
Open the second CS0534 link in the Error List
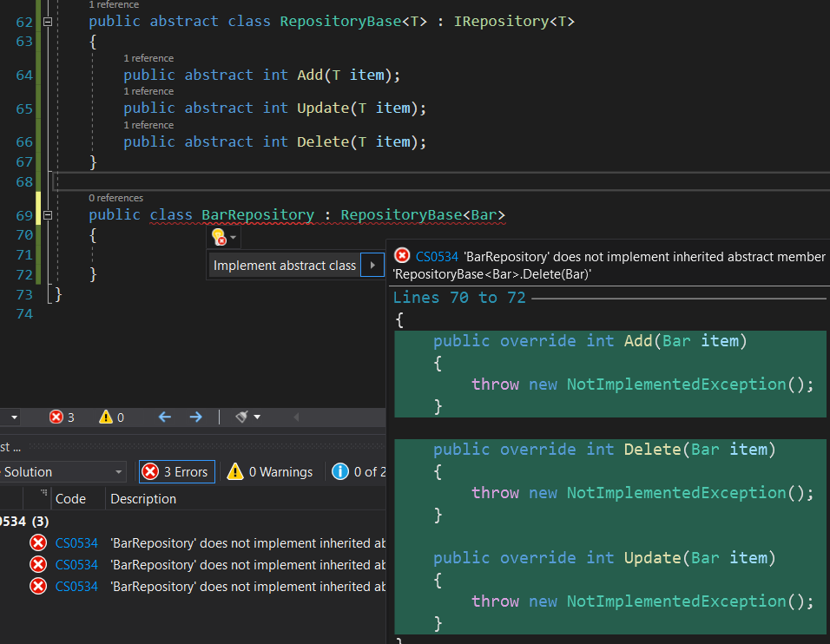(76, 565)
